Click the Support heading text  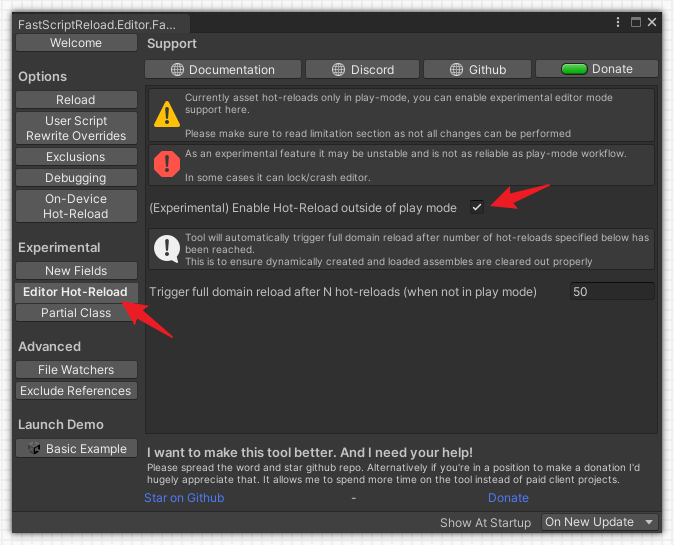pyautogui.click(x=172, y=44)
